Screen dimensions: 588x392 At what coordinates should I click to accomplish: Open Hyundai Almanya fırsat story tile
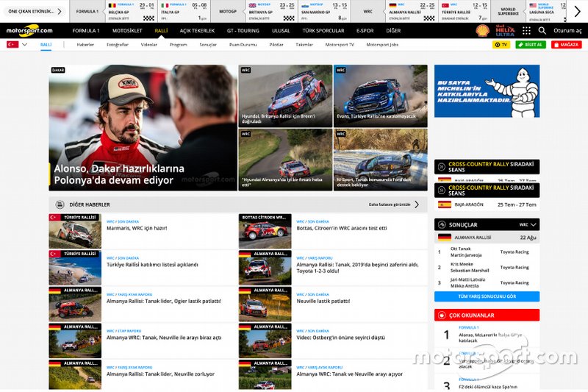click(x=285, y=160)
